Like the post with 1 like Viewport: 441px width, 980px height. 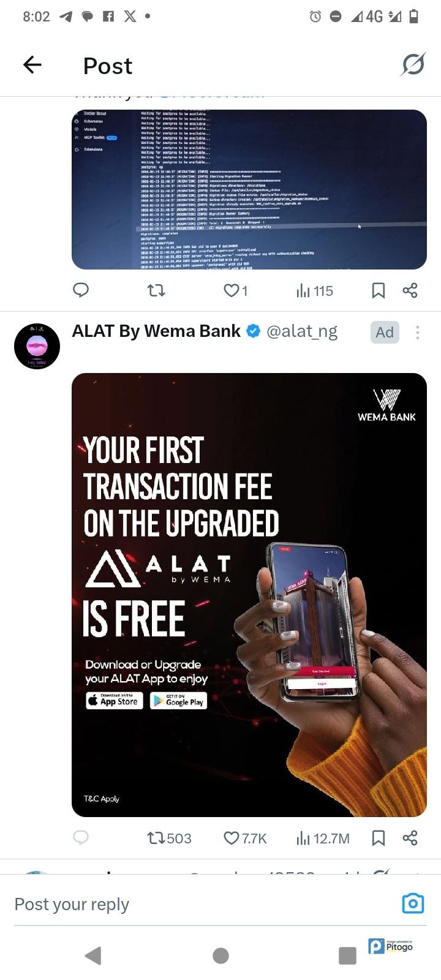tap(235, 290)
